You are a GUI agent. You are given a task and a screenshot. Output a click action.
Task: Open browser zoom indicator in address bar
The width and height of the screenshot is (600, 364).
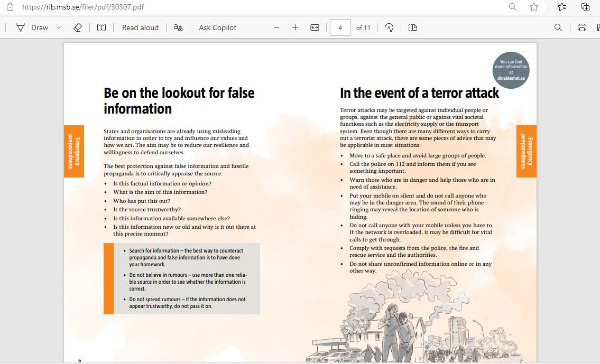point(513,7)
